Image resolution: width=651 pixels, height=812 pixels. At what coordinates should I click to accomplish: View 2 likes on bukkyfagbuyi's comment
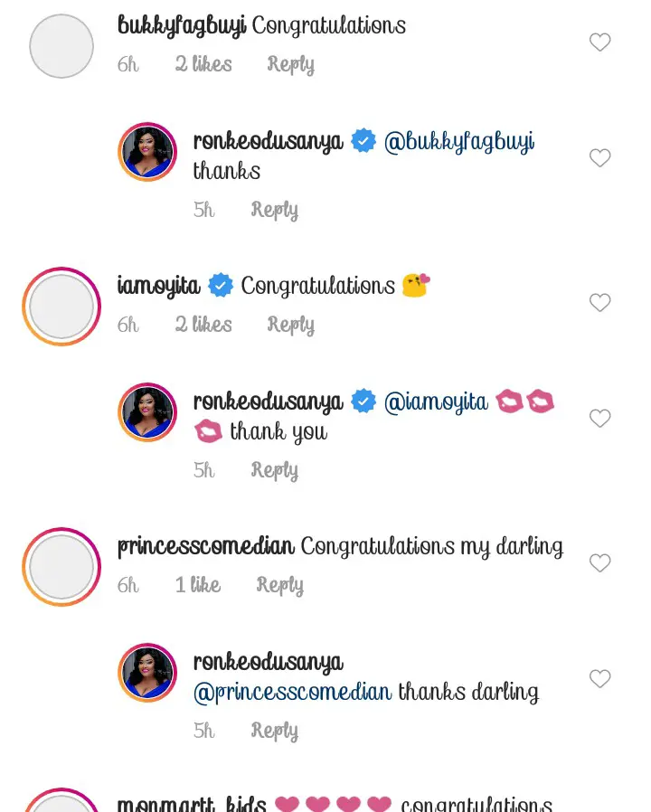tap(203, 64)
